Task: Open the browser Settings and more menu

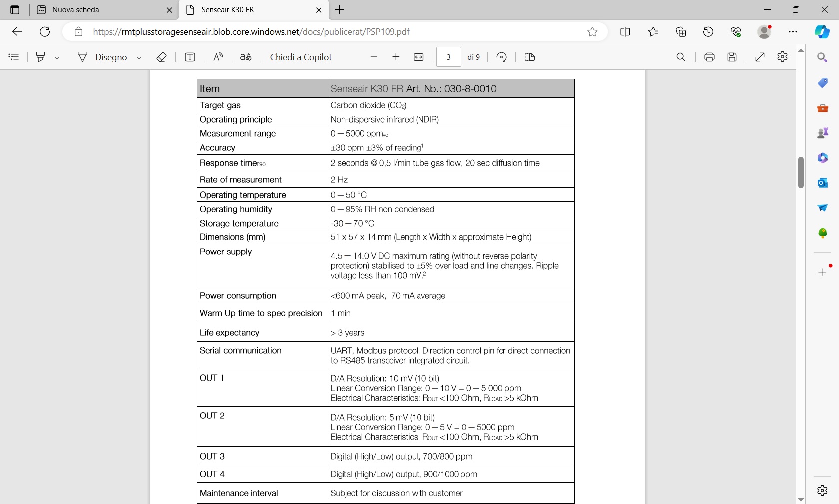Action: (793, 32)
